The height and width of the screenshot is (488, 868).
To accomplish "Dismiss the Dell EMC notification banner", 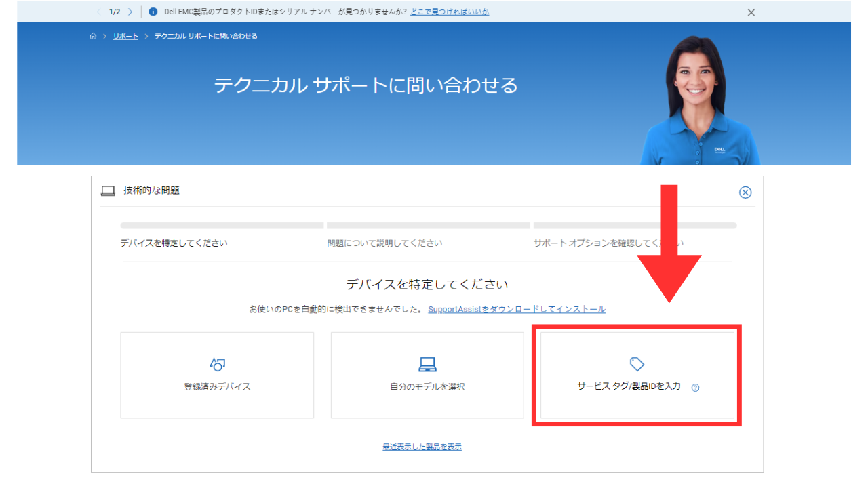I will click(x=751, y=12).
